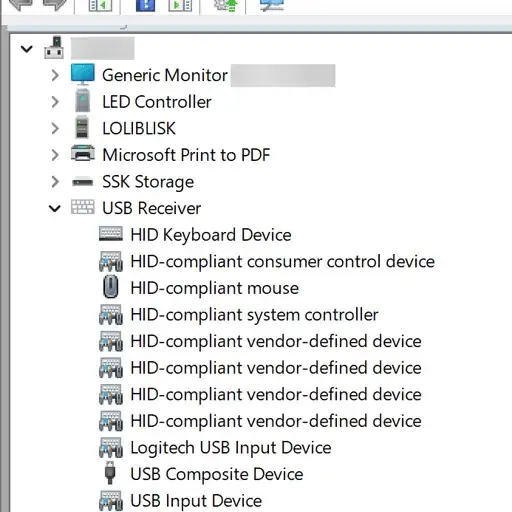Select HID Keyboard Device label

[x=211, y=235]
